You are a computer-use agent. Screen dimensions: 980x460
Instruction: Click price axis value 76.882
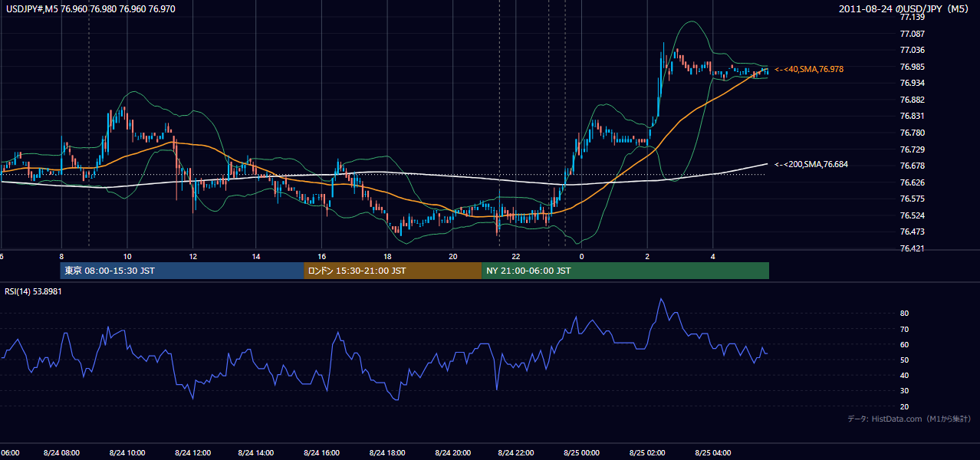[912, 100]
